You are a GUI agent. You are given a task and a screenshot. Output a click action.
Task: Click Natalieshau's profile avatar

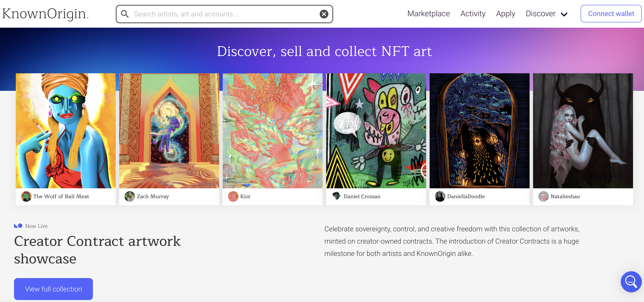(x=544, y=196)
